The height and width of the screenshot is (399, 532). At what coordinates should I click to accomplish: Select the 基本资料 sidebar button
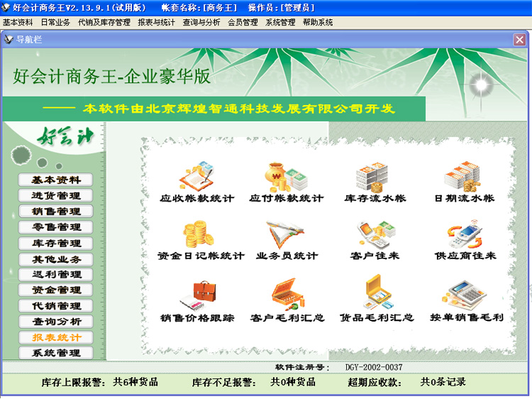[55, 180]
